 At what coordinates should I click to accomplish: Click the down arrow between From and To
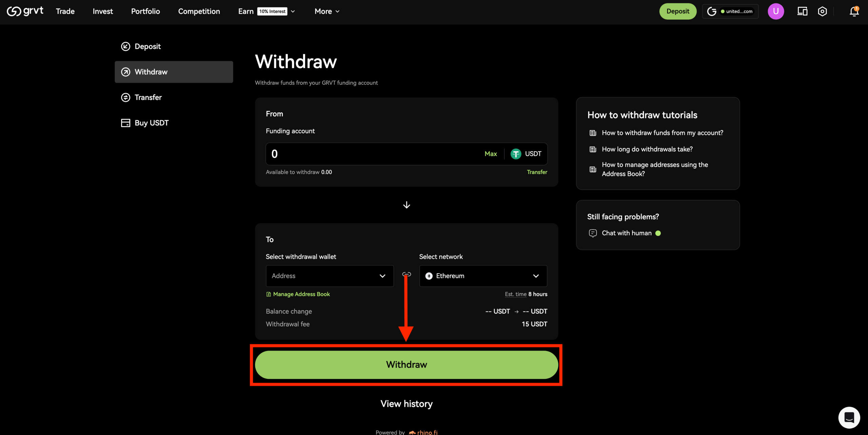click(x=407, y=205)
